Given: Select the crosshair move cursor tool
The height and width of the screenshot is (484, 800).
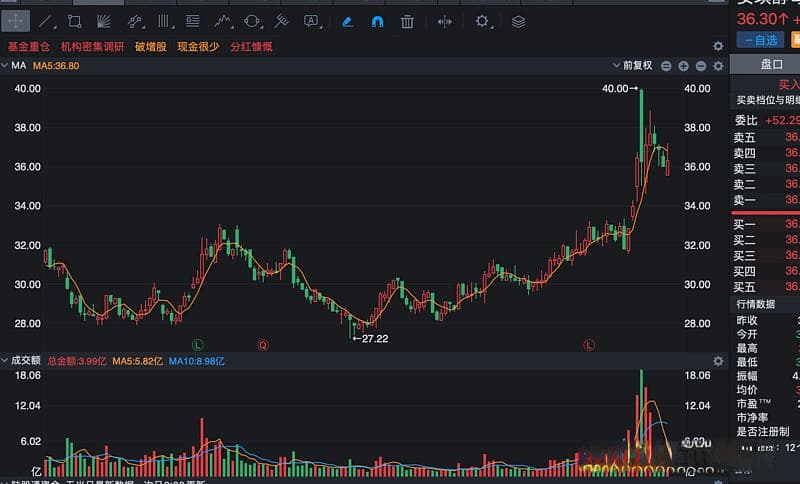Looking at the screenshot, I should point(15,21).
